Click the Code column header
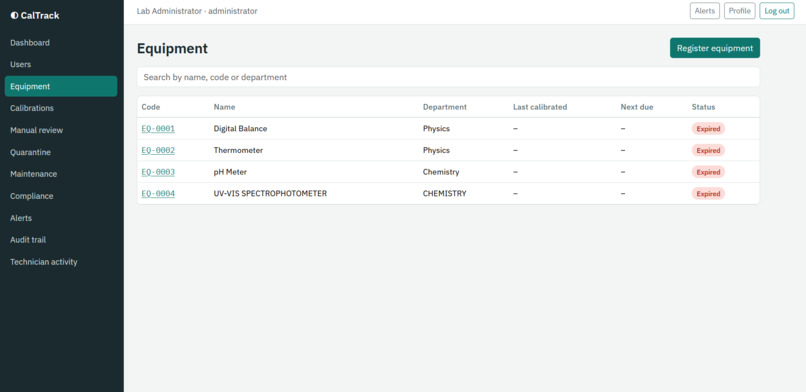Image resolution: width=806 pixels, height=392 pixels. 151,107
